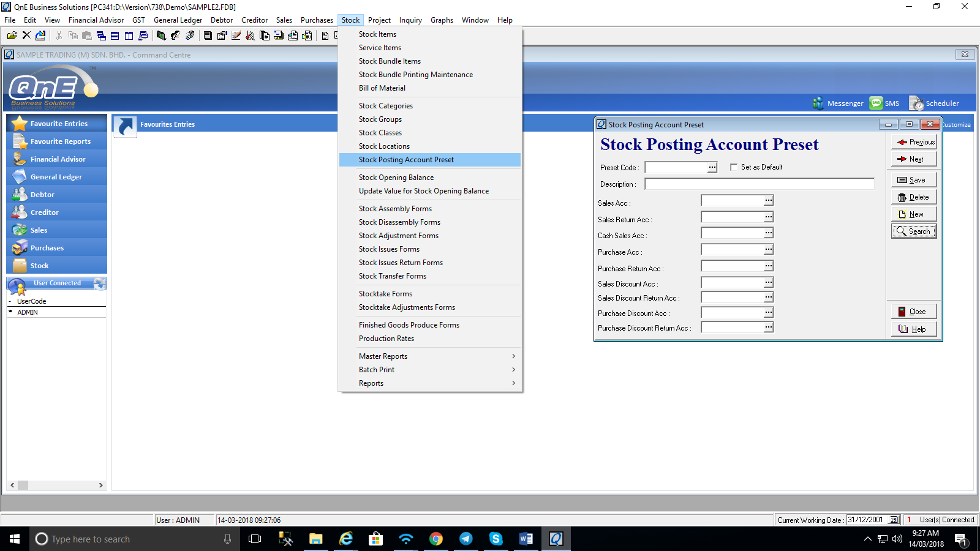Open the General Ledger menu
The height and width of the screenshot is (551, 980).
pyautogui.click(x=178, y=20)
